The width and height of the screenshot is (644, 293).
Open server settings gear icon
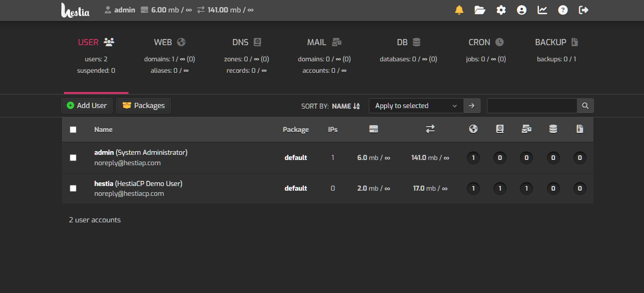[501, 10]
